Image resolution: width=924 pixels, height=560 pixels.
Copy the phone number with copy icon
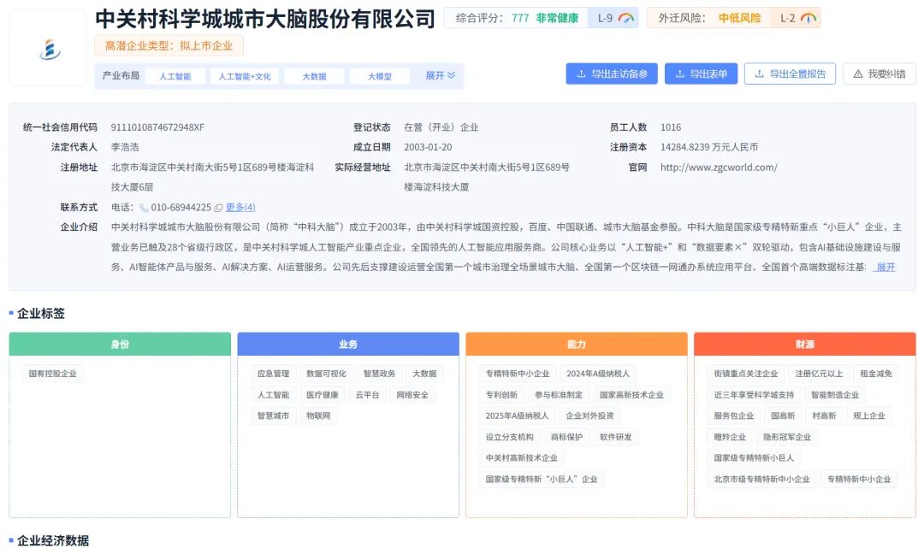click(218, 208)
